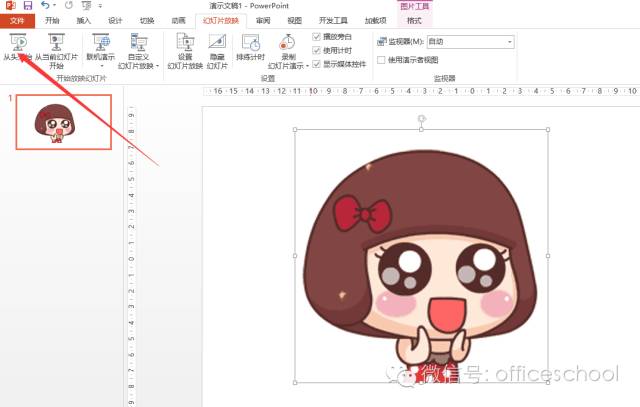The width and height of the screenshot is (640, 407).
Task: Toggle the Use Timings (使用计时) checkbox
Action: point(316,50)
